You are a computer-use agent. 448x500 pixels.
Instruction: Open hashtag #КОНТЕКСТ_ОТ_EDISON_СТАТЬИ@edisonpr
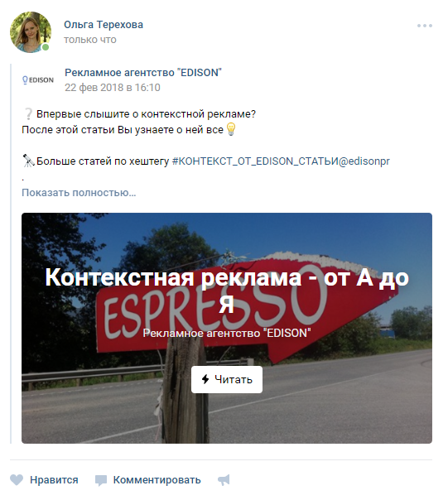(x=281, y=161)
